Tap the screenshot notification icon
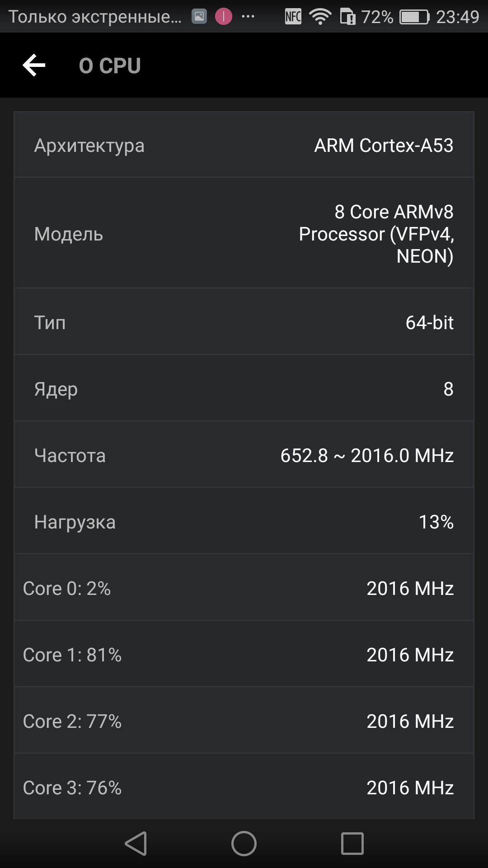Screen dimensions: 488x868 click(199, 17)
